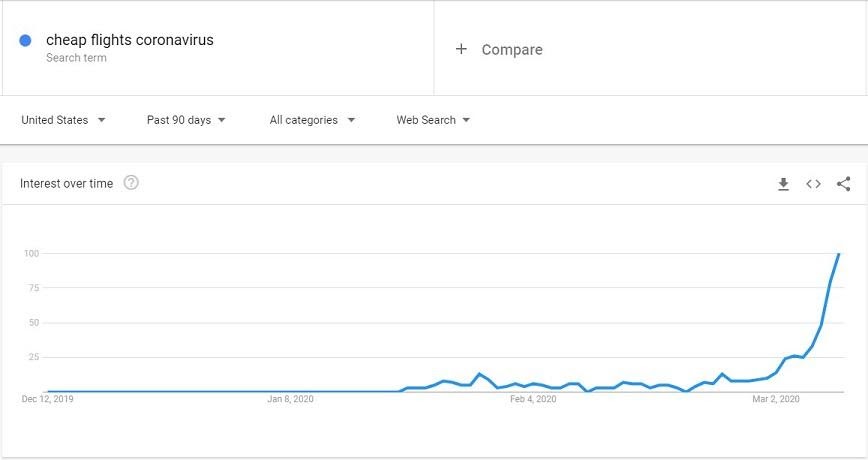Edit the cheap flights coronavirus search term

(130, 40)
